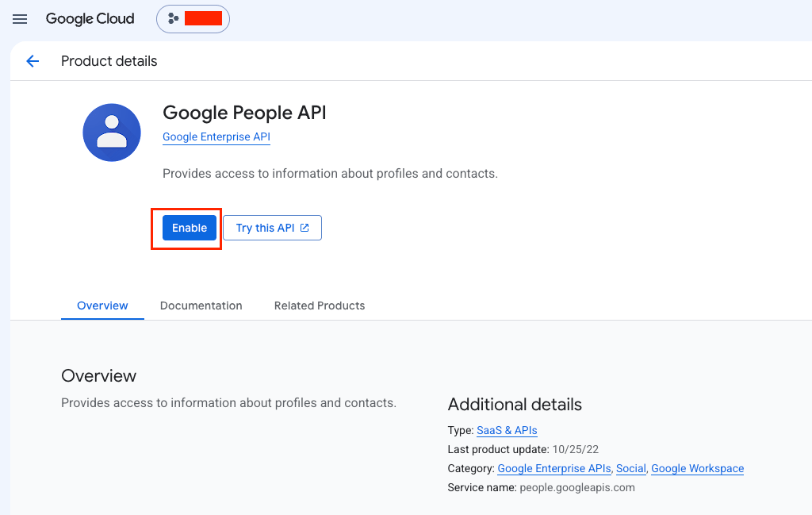Go back with the arrow icon
The height and width of the screenshot is (515, 812).
pos(33,61)
